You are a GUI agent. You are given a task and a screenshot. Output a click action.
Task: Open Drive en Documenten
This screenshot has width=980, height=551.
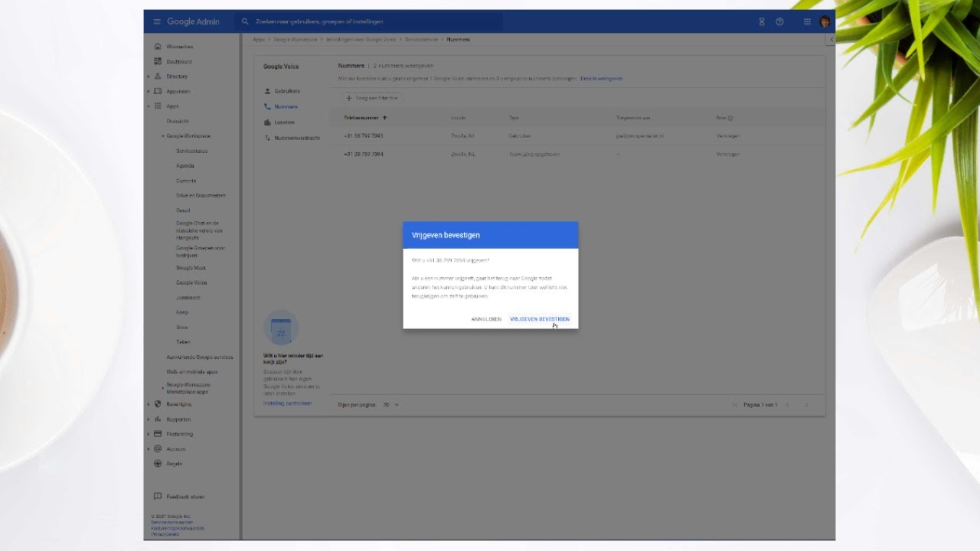tap(201, 195)
